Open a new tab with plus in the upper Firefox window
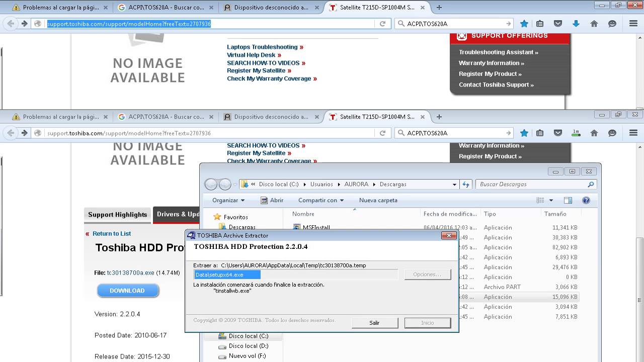 coord(439,8)
